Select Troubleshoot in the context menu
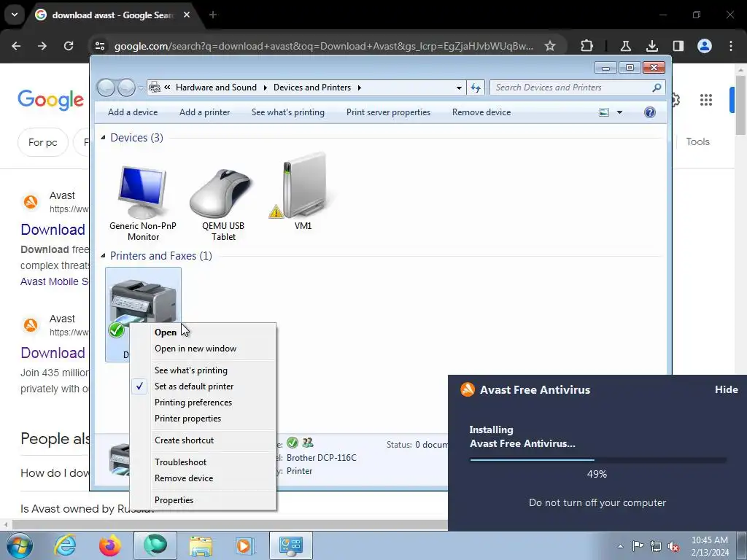The width and height of the screenshot is (747, 560). click(180, 462)
